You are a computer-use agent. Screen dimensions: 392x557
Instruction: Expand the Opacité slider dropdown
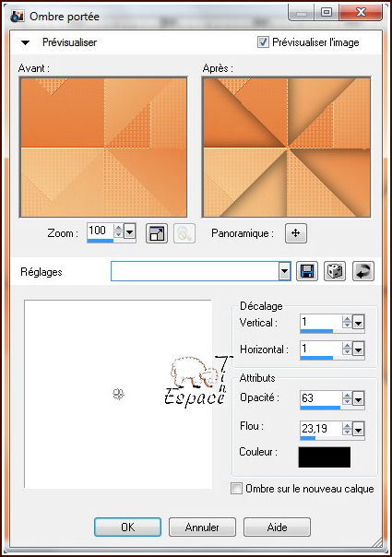coord(358,399)
